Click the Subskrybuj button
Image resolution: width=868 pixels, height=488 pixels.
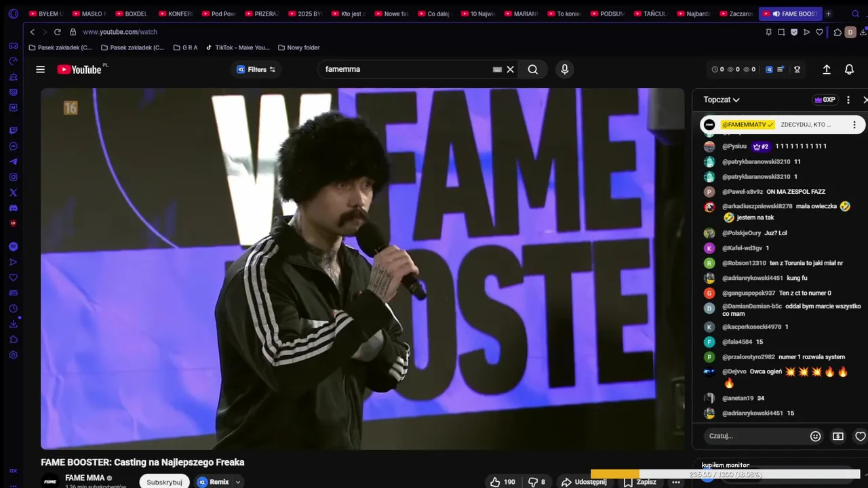(165, 482)
